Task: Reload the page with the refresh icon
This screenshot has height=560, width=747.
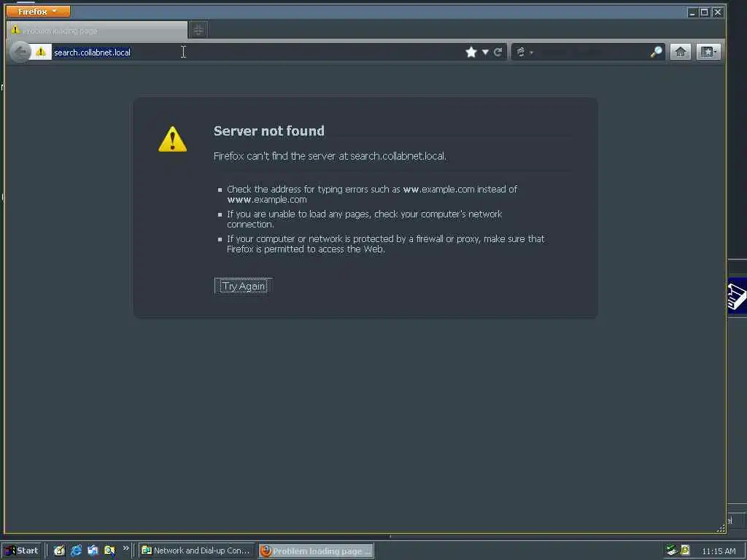Action: click(x=498, y=52)
